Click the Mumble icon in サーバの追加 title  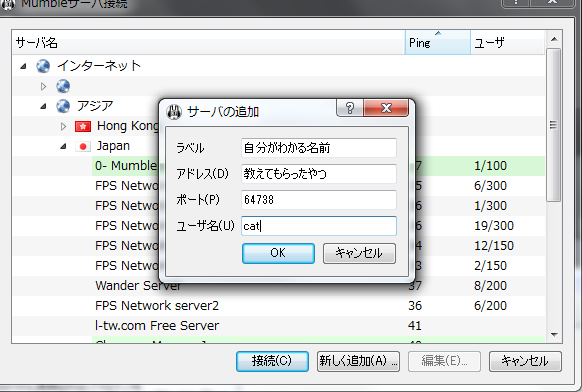click(174, 111)
